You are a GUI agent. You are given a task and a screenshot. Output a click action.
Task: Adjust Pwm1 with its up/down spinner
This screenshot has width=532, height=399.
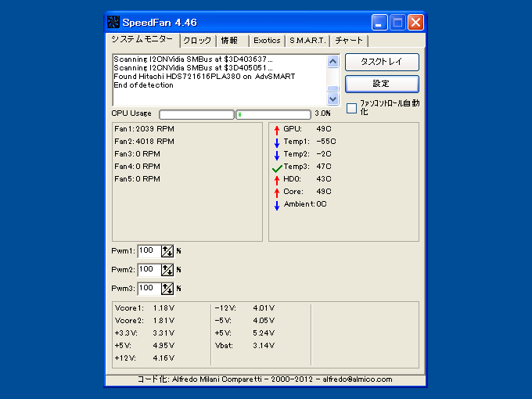[x=167, y=251]
